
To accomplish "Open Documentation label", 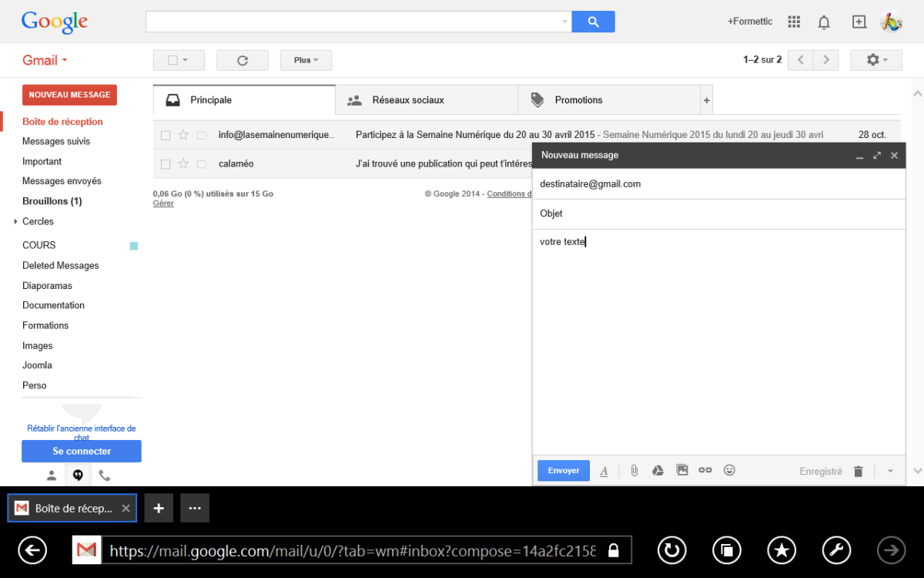I will tap(53, 305).
